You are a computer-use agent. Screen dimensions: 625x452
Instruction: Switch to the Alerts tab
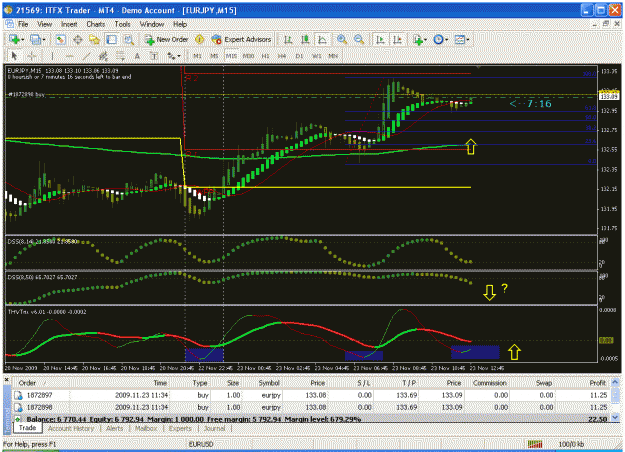tap(115, 428)
